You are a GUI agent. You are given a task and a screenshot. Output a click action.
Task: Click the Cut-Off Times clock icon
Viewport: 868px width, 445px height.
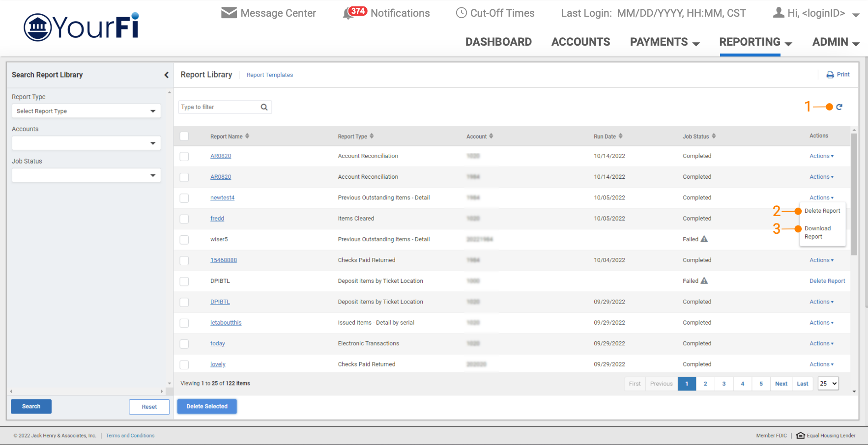tap(461, 13)
